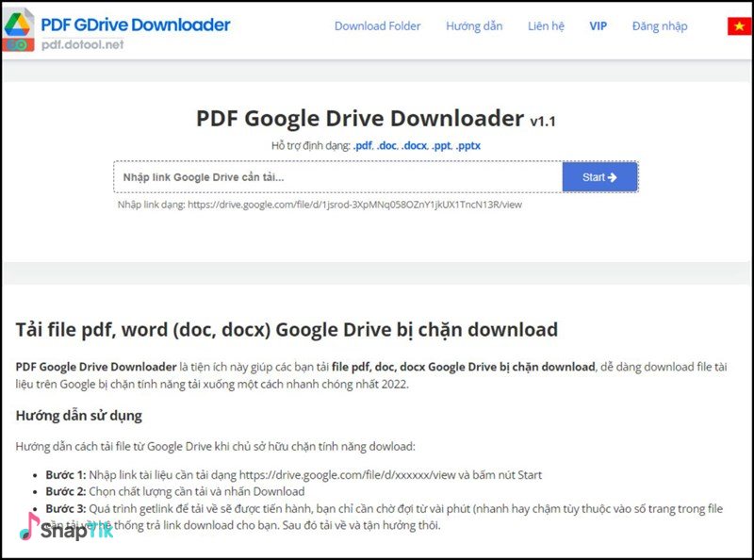Click the Hướng dẫn sử dụng section heading
The height and width of the screenshot is (560, 754).
(x=78, y=415)
